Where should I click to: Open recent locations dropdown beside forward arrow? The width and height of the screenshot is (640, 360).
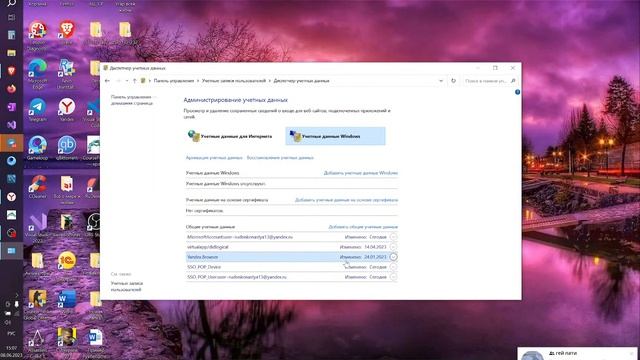point(127,81)
